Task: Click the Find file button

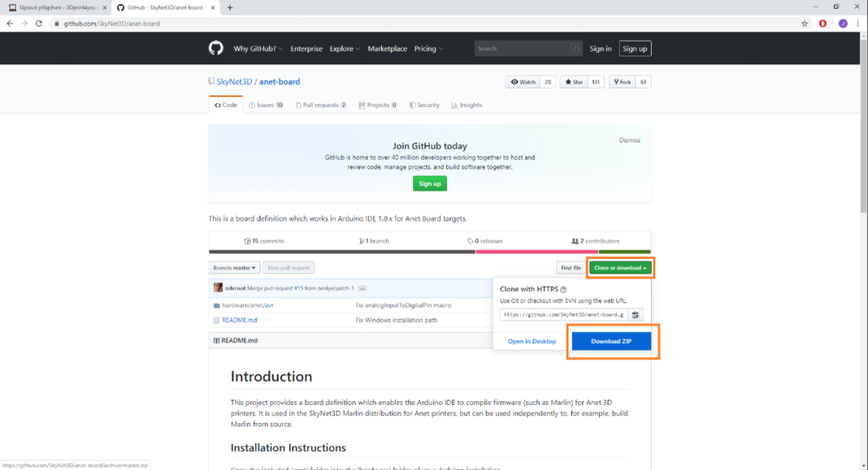Action: click(571, 268)
